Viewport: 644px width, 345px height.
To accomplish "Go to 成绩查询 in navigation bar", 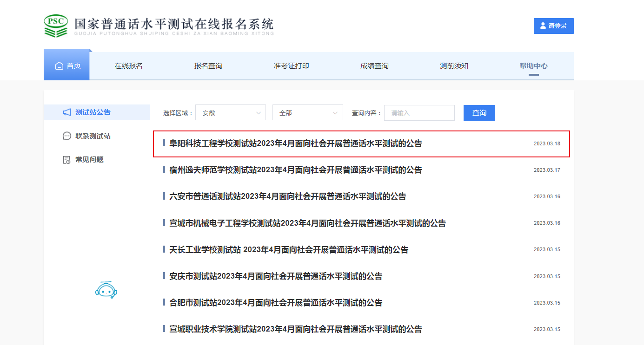I will tap(374, 66).
